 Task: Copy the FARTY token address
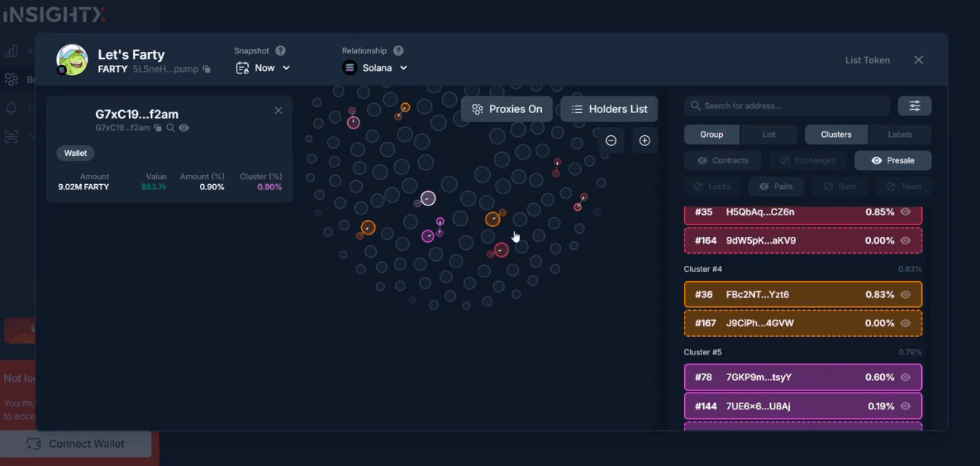(206, 70)
